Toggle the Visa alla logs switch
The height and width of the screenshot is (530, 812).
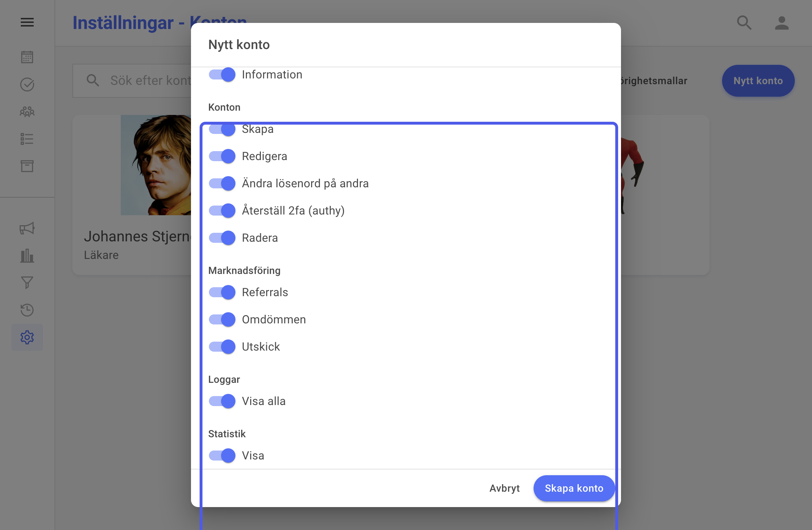(x=222, y=401)
